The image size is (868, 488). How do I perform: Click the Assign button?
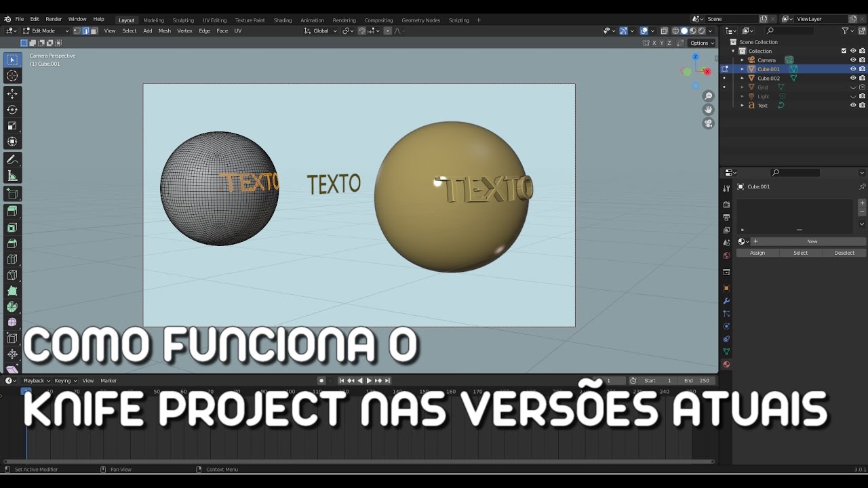click(x=757, y=253)
